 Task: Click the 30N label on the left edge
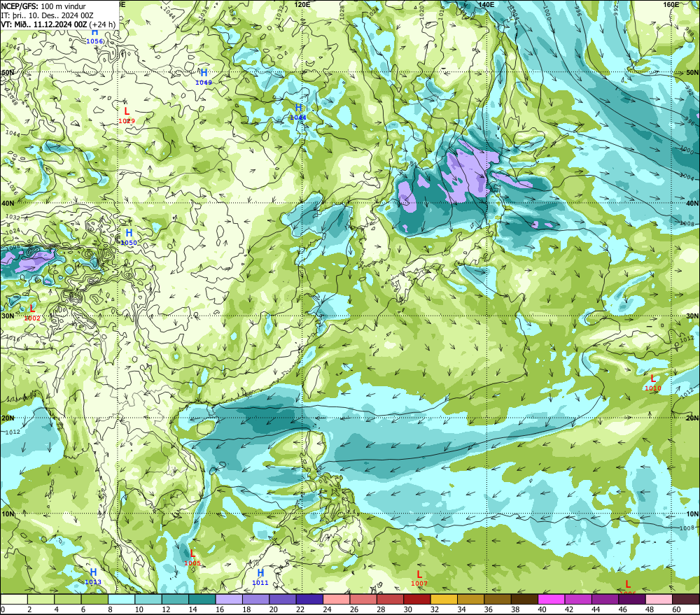pos(7,316)
